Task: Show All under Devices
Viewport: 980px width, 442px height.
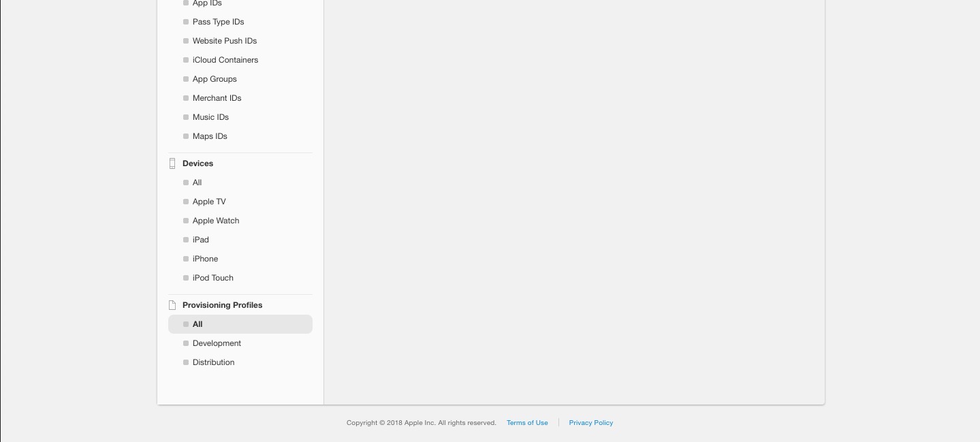Action: (x=197, y=183)
